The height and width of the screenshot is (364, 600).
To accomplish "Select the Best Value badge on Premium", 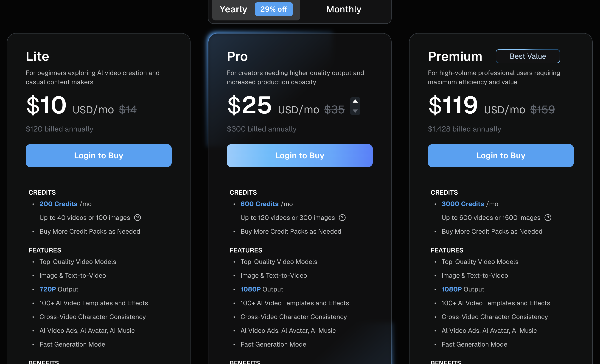I will (x=528, y=56).
